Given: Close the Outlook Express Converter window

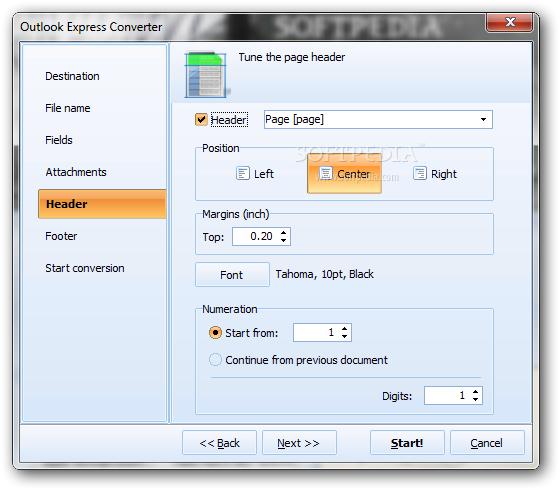Looking at the screenshot, I should [510, 22].
